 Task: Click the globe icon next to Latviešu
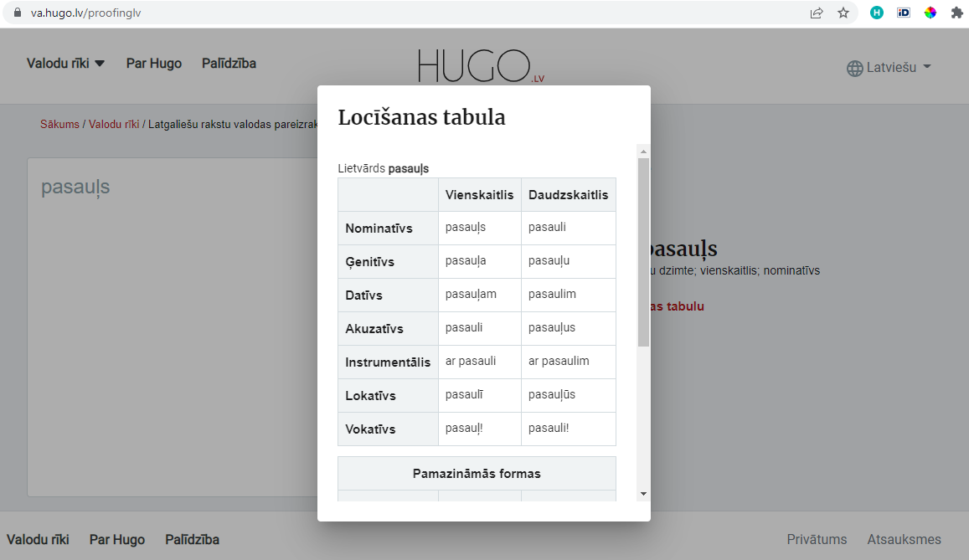point(856,68)
